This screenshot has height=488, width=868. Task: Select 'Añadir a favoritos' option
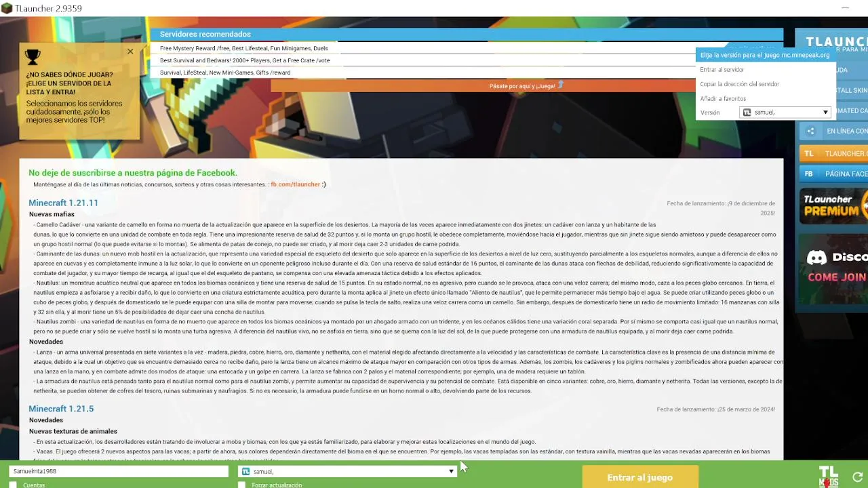pyautogui.click(x=723, y=99)
